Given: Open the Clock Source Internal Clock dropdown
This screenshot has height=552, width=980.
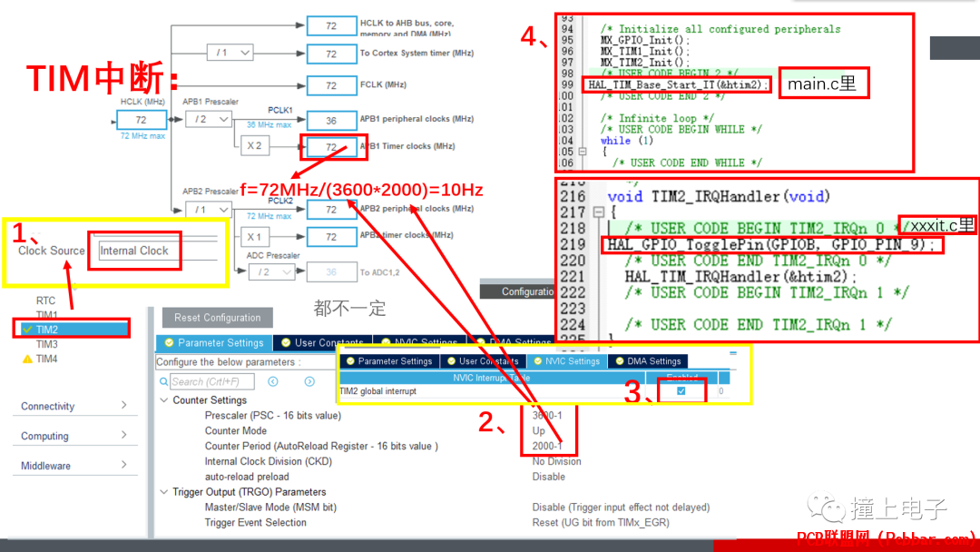Looking at the screenshot, I should 158,250.
